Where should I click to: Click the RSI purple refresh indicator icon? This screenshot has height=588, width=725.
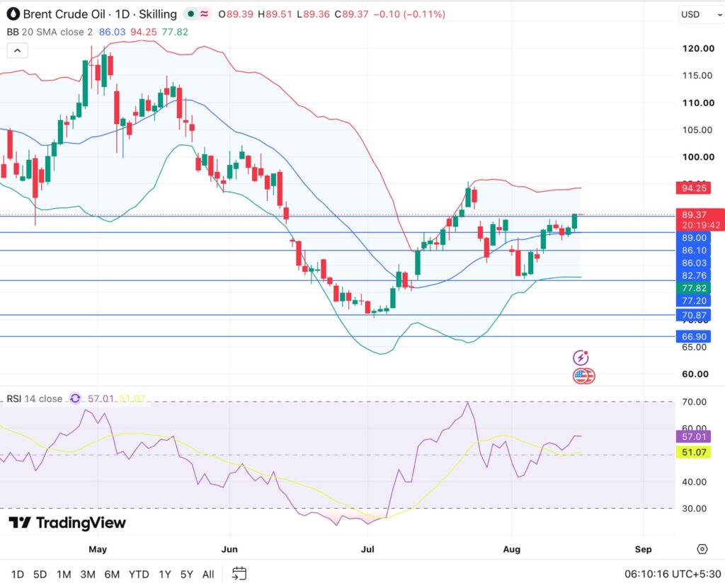[x=75, y=398]
